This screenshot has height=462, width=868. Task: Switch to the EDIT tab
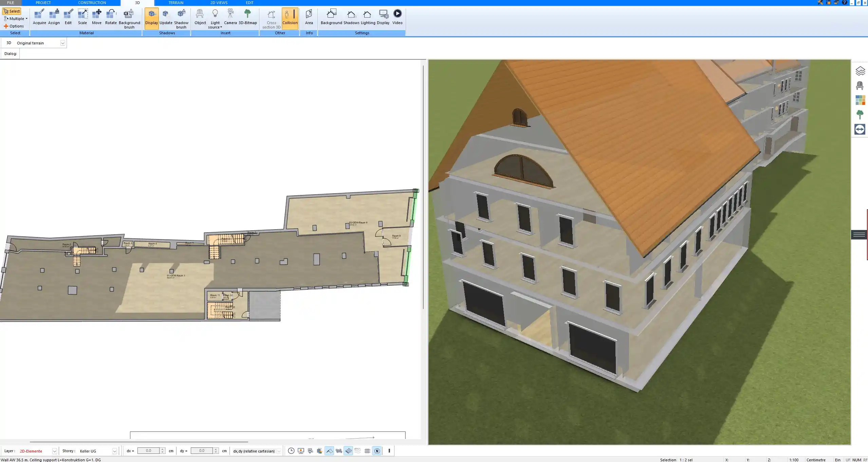tap(250, 3)
